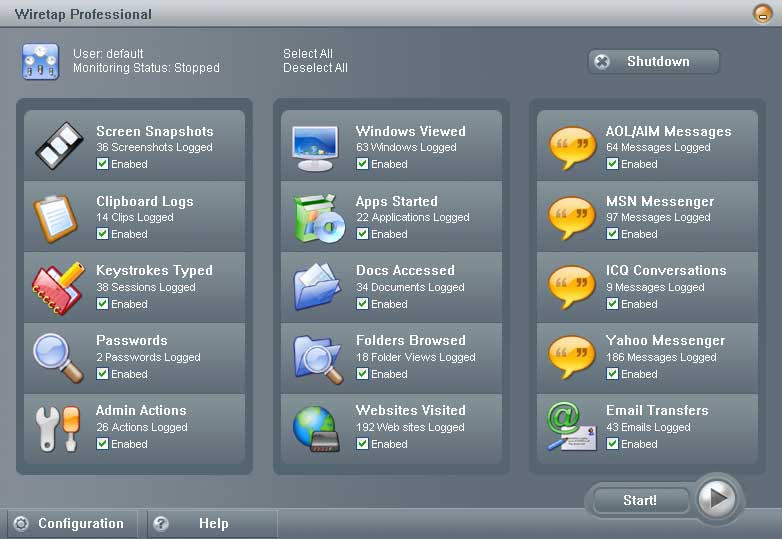Click the Screen Snapshots filmstrip icon

click(59, 146)
